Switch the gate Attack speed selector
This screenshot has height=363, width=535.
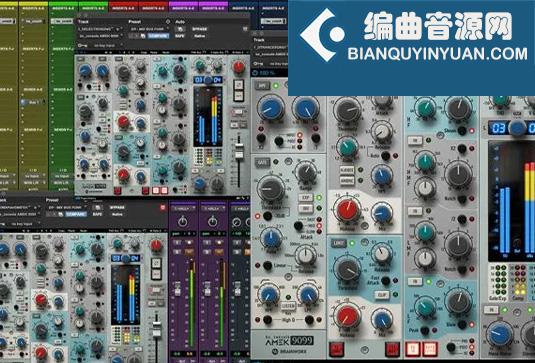coord(298,225)
